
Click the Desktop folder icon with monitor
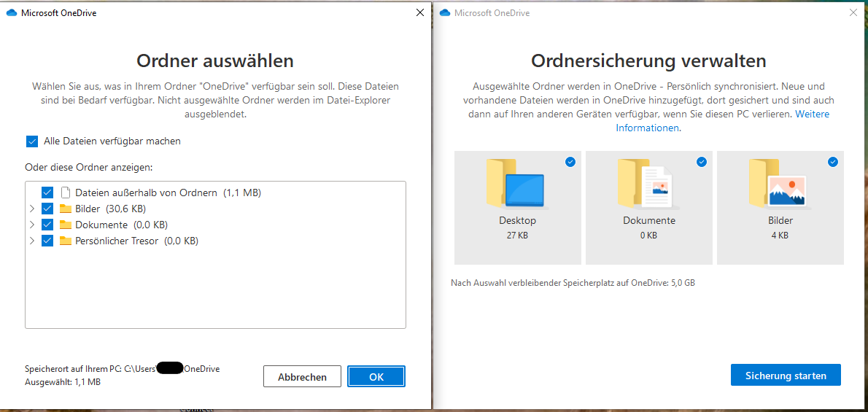click(516, 184)
